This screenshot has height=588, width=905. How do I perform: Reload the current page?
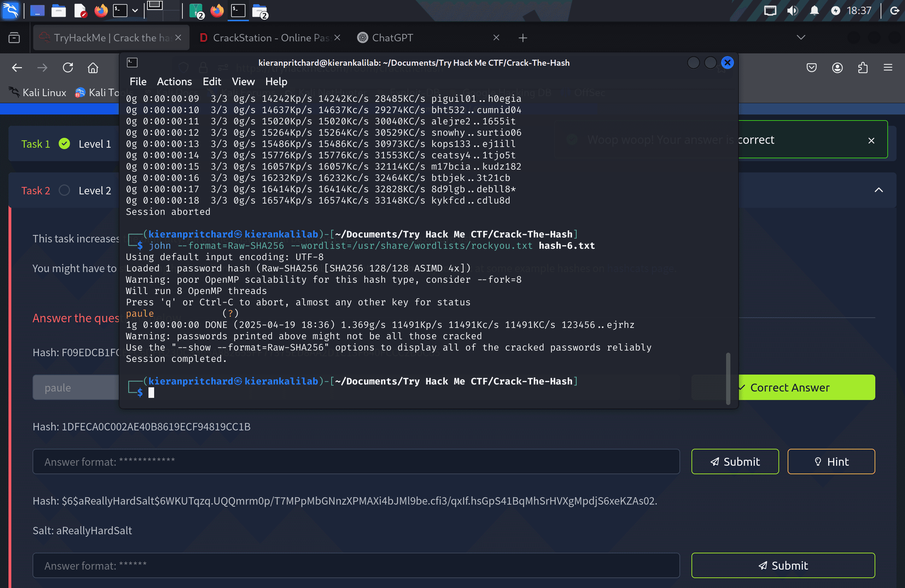tap(68, 67)
